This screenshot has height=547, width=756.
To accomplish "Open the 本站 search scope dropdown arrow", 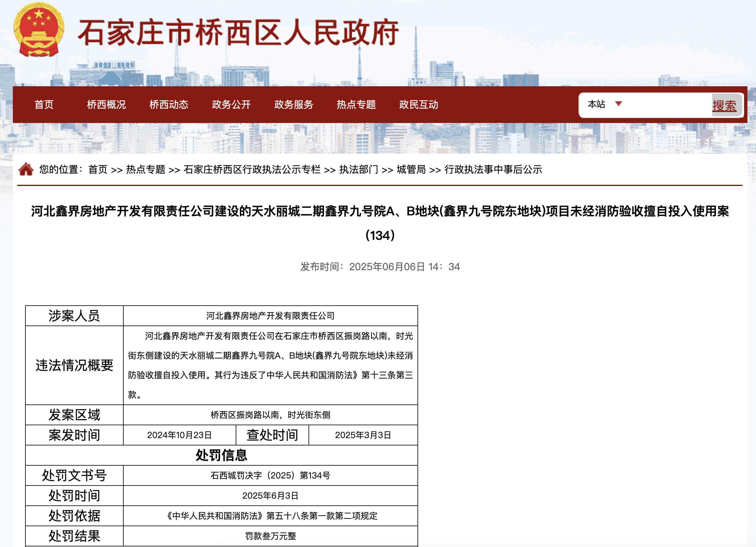I will pyautogui.click(x=618, y=104).
